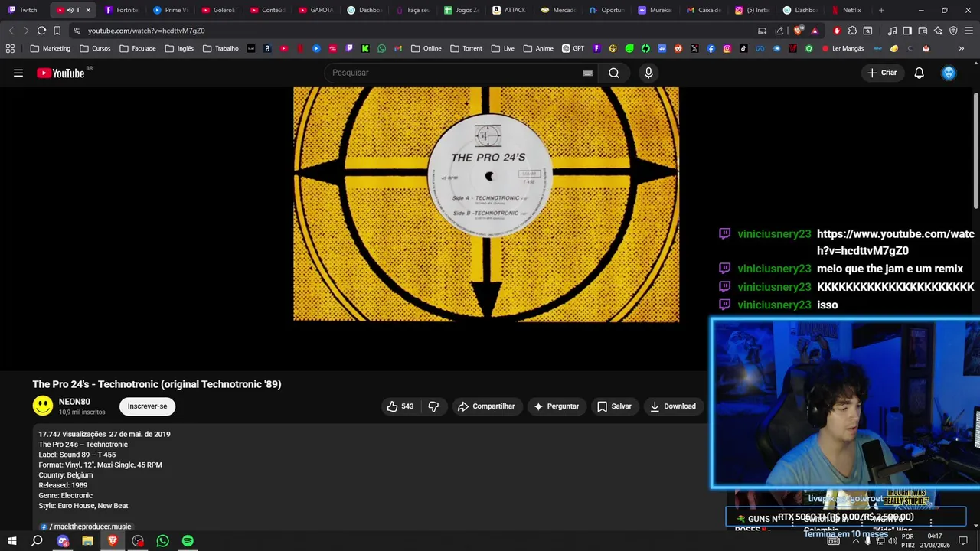Open the Reddit bookmark icon
Image resolution: width=980 pixels, height=551 pixels.
678,48
